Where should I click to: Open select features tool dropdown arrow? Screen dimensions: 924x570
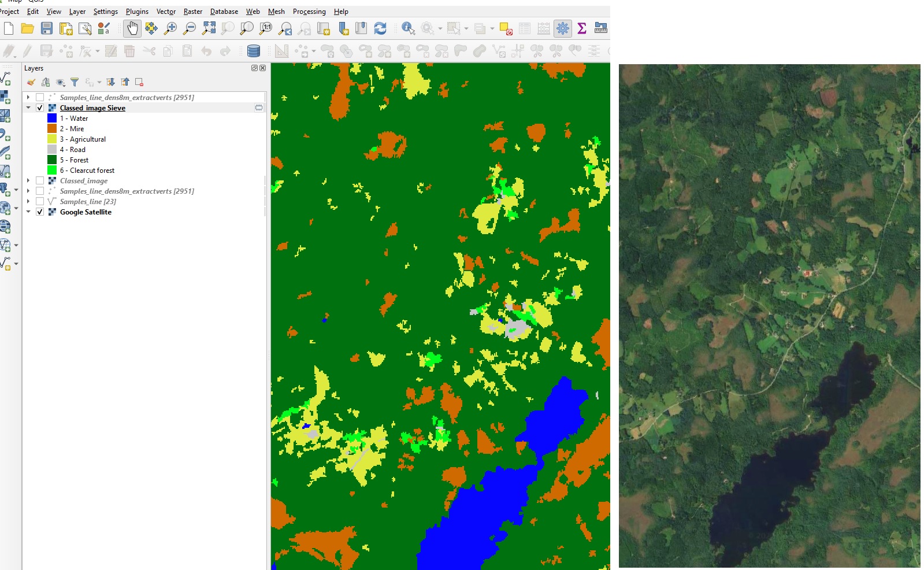coord(466,28)
